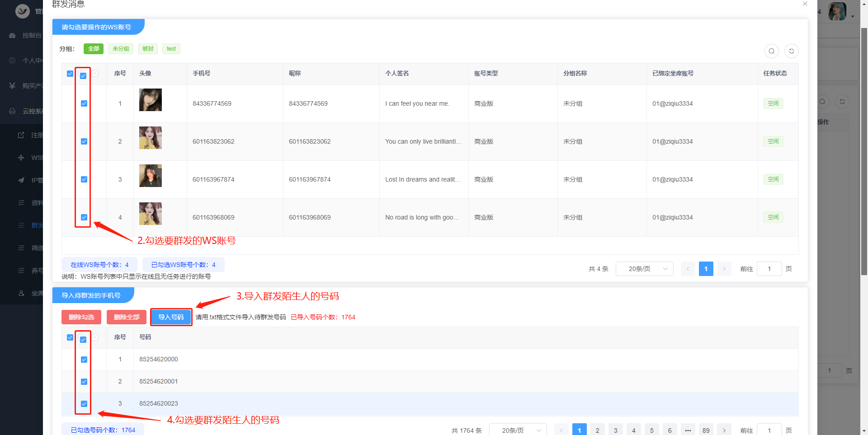868x435 pixels.
Task: Click avatar thumbnail of account 601163967874
Action: tap(151, 176)
